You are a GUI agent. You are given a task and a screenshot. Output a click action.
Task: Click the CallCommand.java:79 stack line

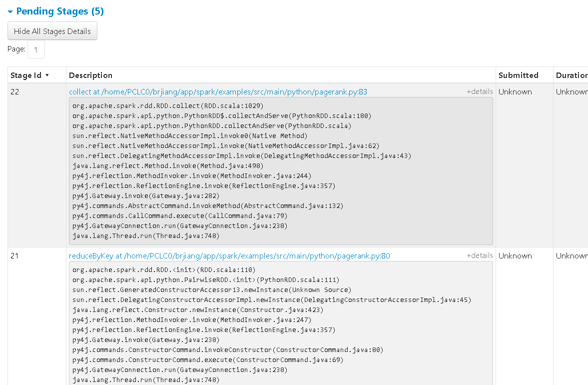click(180, 216)
